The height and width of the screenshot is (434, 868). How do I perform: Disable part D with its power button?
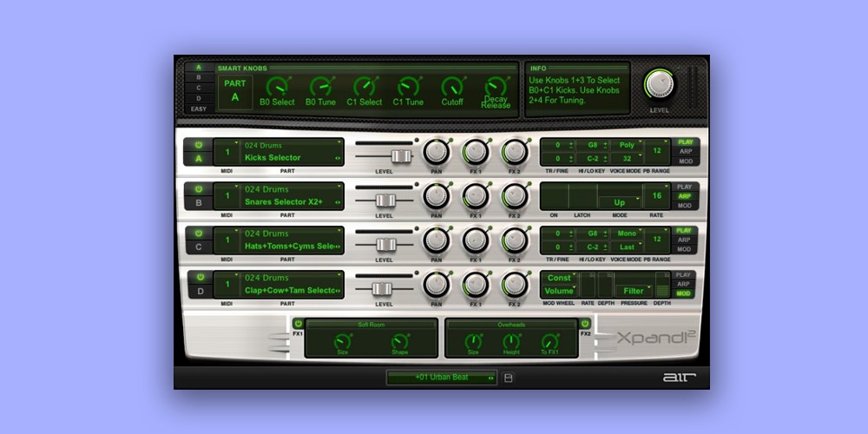[199, 277]
